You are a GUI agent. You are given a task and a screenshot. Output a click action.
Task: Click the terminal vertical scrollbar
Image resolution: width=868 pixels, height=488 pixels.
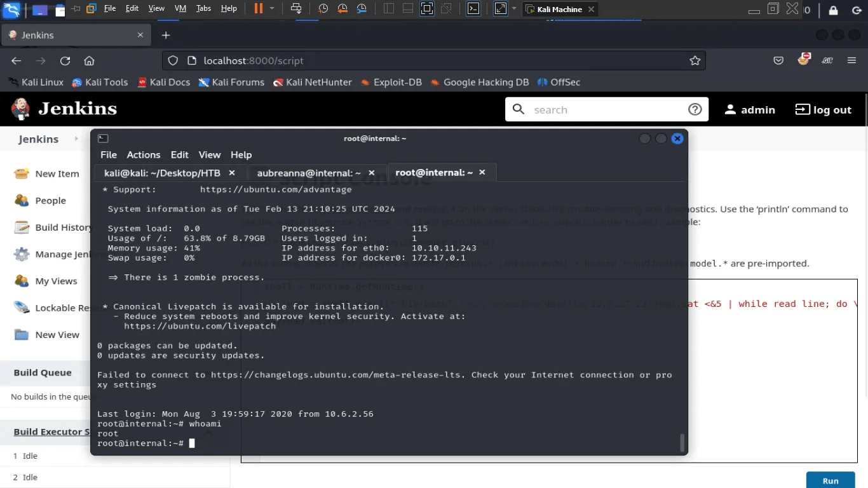[x=683, y=442]
